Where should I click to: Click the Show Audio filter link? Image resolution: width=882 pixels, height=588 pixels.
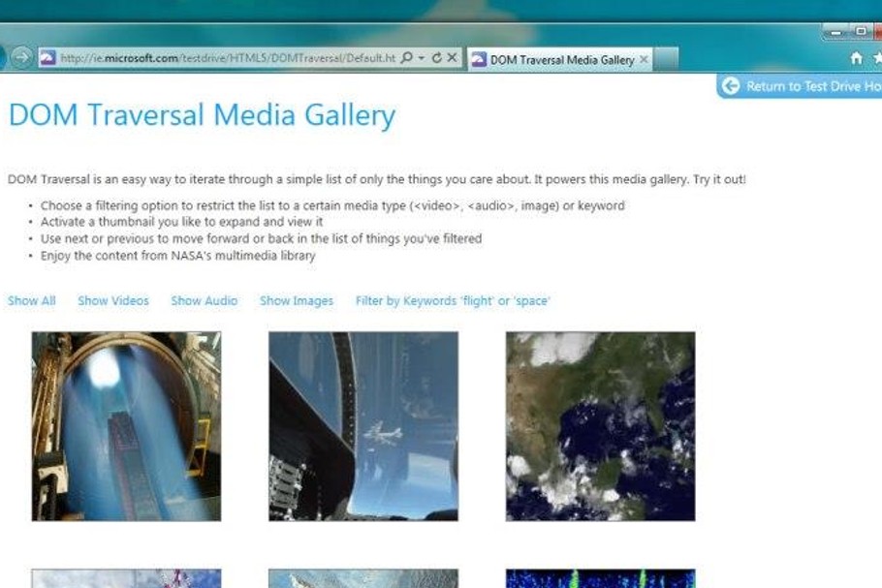pyautogui.click(x=205, y=300)
